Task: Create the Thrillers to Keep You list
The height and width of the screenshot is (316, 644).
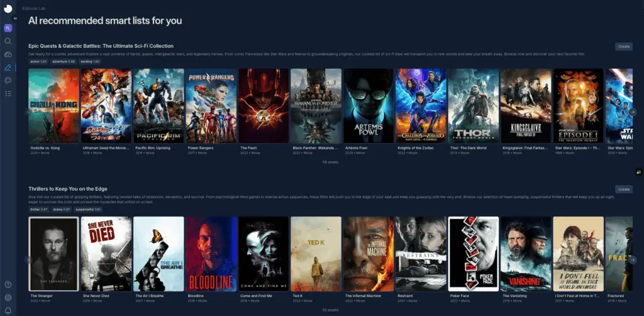Action: click(623, 189)
